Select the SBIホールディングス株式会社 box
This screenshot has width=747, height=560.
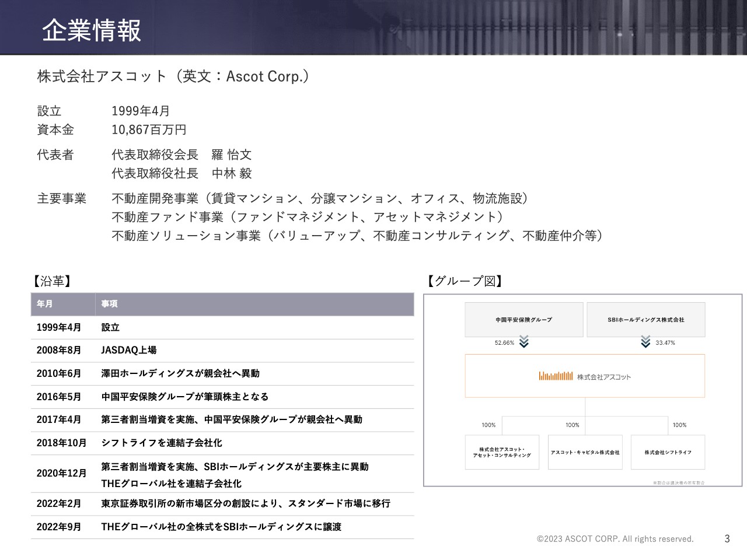point(646,320)
